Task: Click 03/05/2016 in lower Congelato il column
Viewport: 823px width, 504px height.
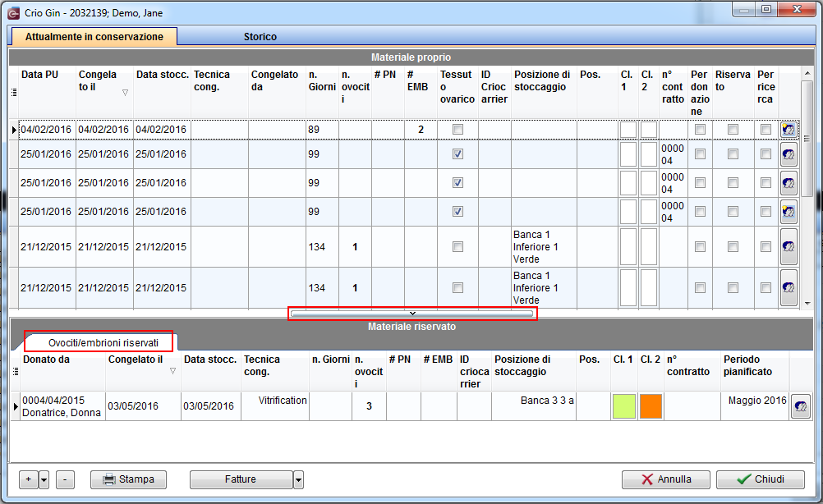Action: pyautogui.click(x=143, y=406)
